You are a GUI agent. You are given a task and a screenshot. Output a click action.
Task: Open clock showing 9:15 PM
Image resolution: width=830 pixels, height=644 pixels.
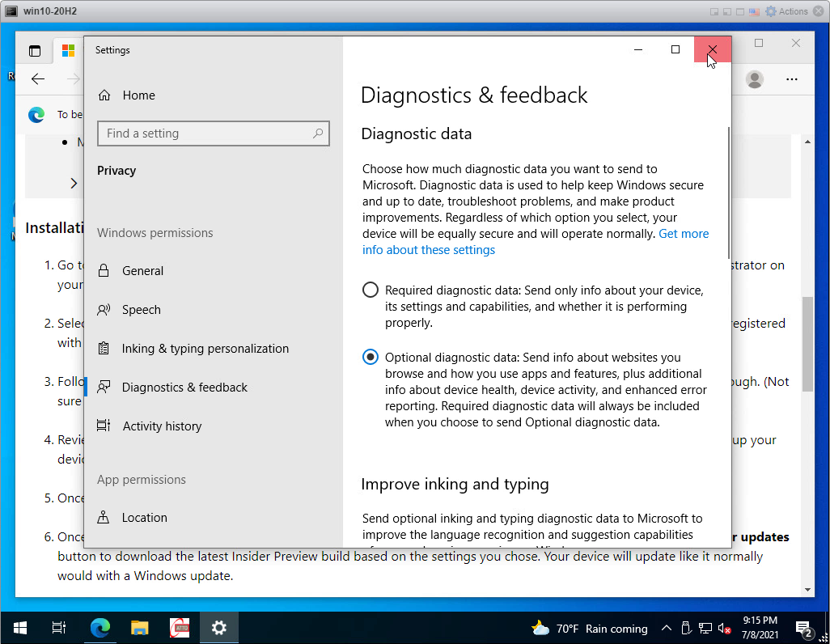click(760, 628)
